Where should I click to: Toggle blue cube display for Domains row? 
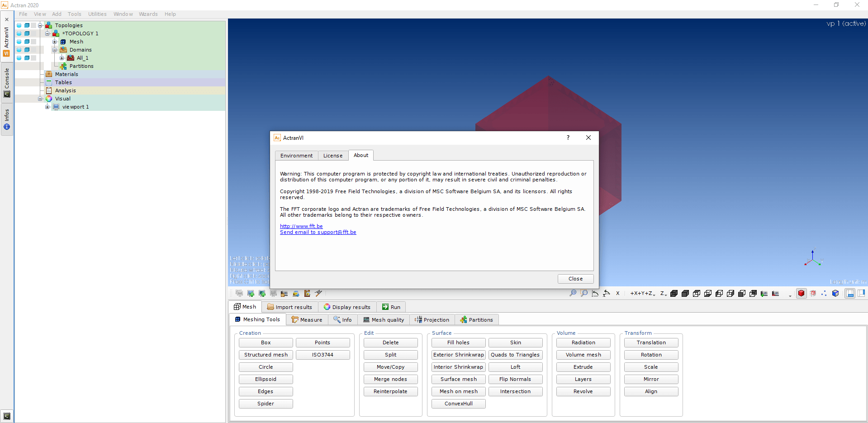(27, 50)
